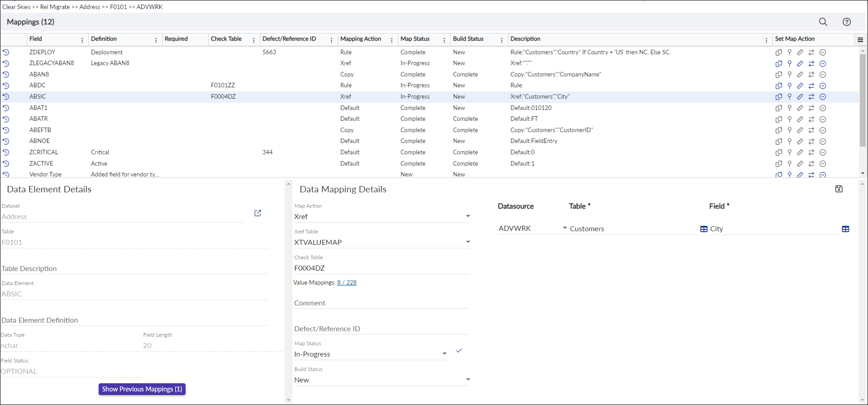Click the Comment input field

click(382, 303)
